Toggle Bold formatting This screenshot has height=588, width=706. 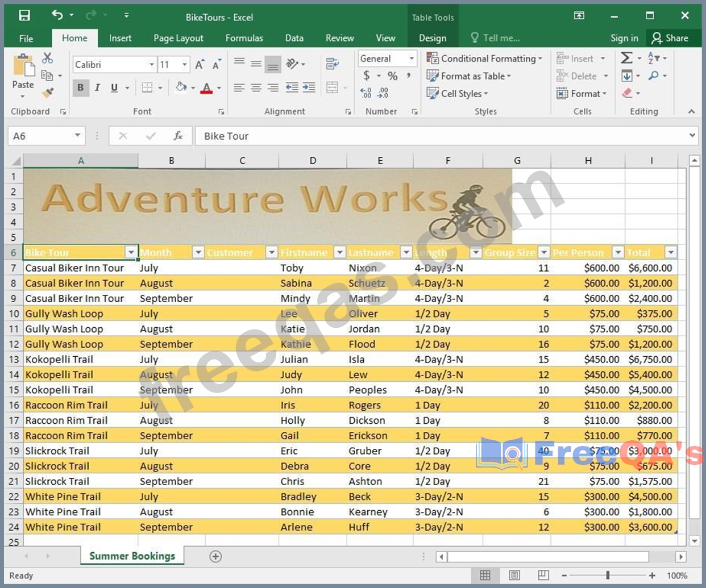(81, 87)
